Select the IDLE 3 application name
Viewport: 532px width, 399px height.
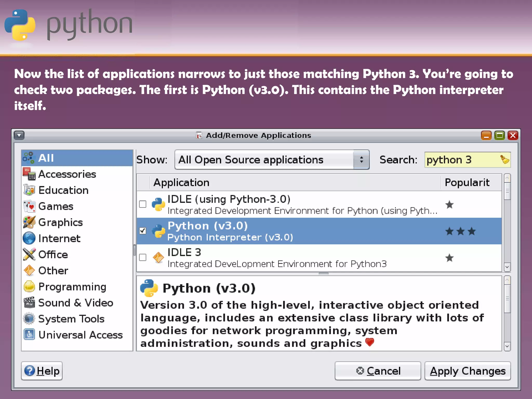pyautogui.click(x=184, y=252)
